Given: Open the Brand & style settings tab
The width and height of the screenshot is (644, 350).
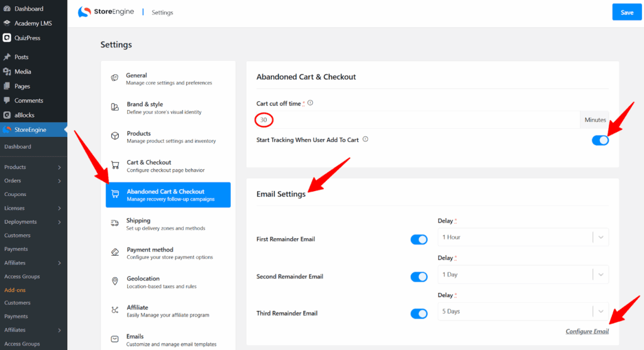Looking at the screenshot, I should (168, 107).
